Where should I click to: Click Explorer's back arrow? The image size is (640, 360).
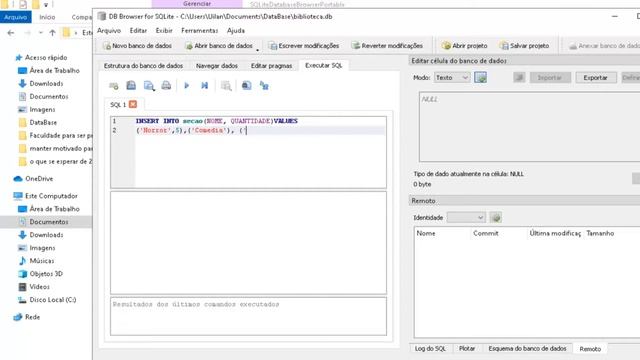(11, 33)
